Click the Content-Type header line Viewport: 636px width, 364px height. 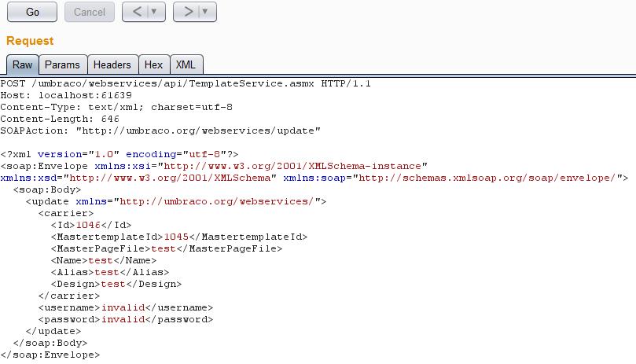click(x=116, y=107)
